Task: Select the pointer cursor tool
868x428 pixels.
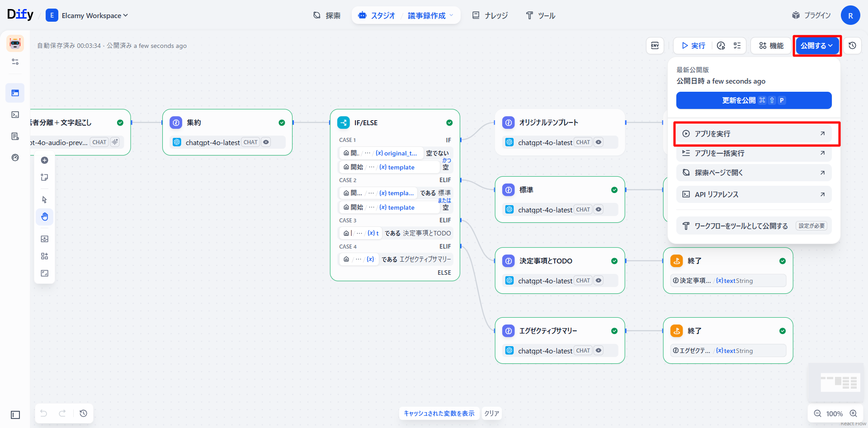Action: point(45,200)
